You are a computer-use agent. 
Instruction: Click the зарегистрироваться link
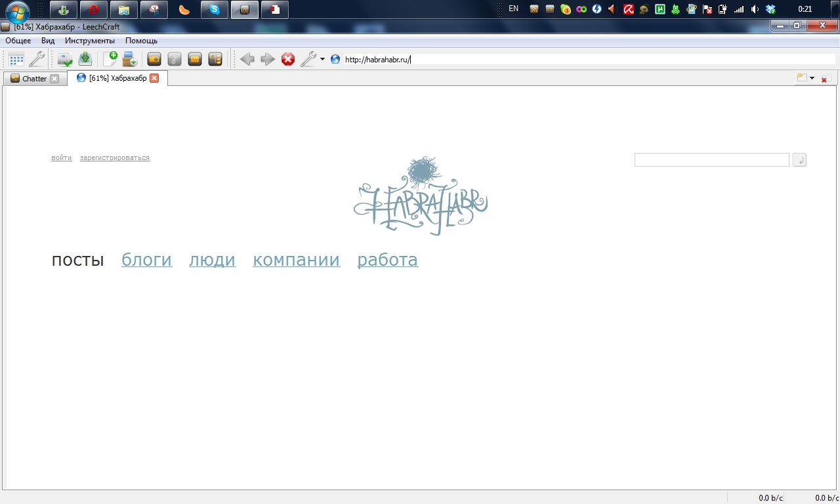click(115, 158)
